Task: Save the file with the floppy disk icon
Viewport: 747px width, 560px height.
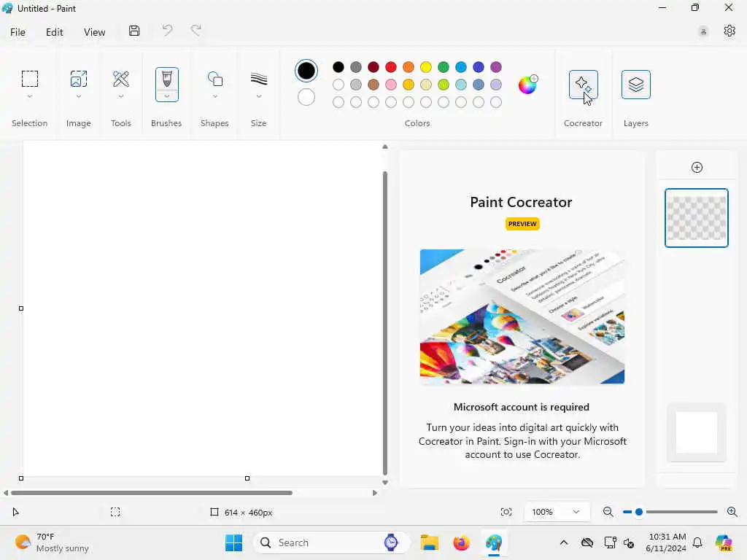Action: (134, 31)
